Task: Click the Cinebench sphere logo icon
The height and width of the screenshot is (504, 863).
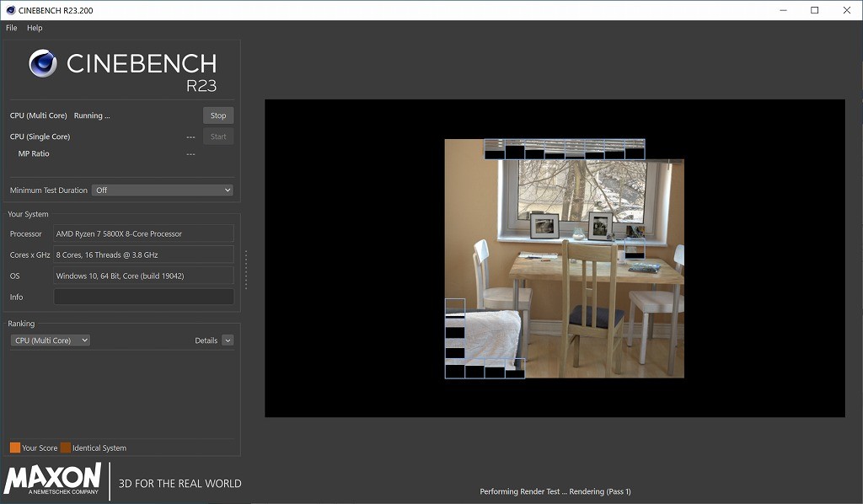Action: pyautogui.click(x=43, y=63)
